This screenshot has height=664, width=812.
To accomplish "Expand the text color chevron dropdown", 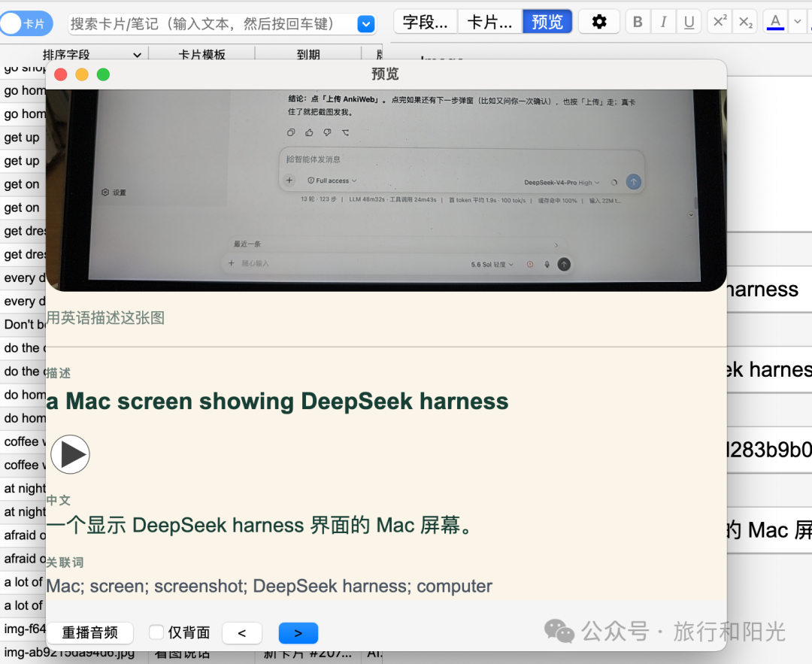I will [798, 22].
